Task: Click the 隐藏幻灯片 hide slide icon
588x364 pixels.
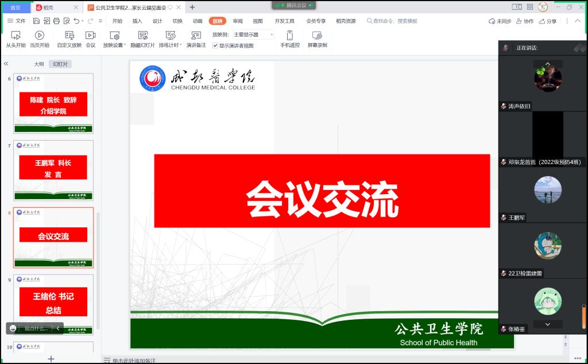Action: pos(142,36)
